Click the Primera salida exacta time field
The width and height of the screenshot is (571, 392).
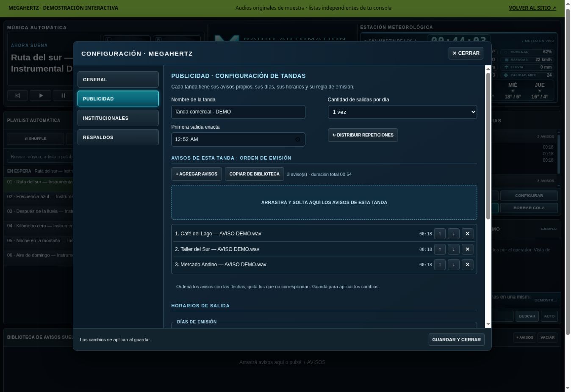click(238, 139)
